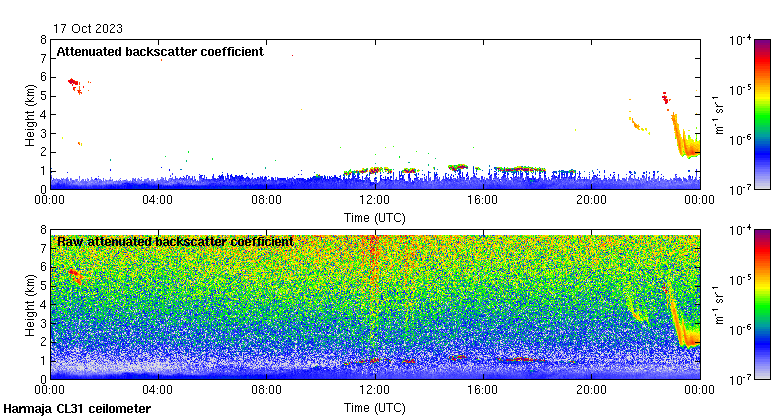Image resolution: width=780 pixels, height=420 pixels.
Task: Click the 16:00 tick of the top panel
Action: click(x=483, y=200)
